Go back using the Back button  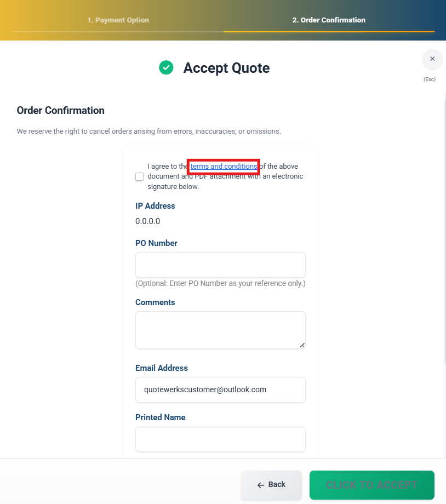[271, 485]
